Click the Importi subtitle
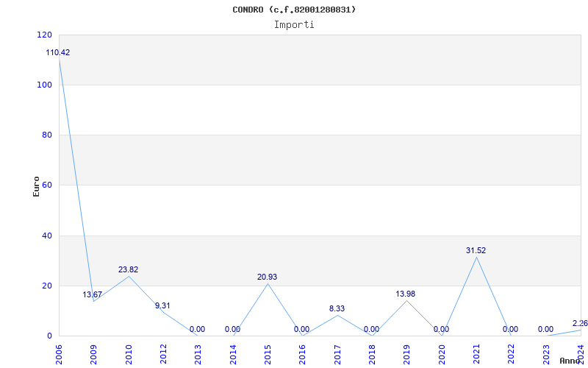Screen dimensions: 588x368 point(294,25)
